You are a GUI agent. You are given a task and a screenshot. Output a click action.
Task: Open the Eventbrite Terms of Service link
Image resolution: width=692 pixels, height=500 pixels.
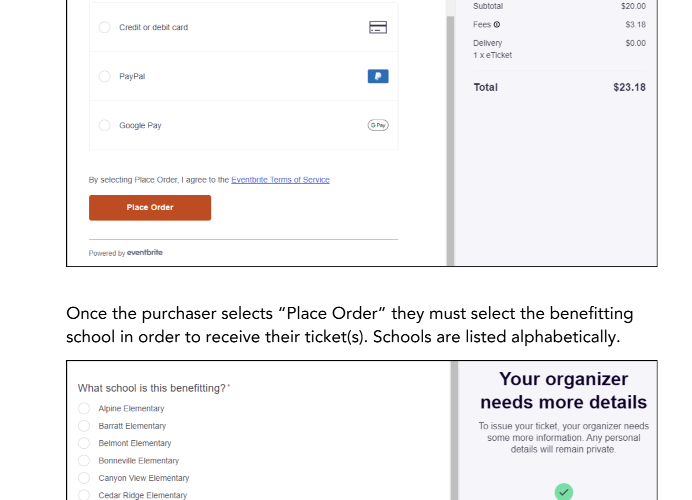[280, 180]
